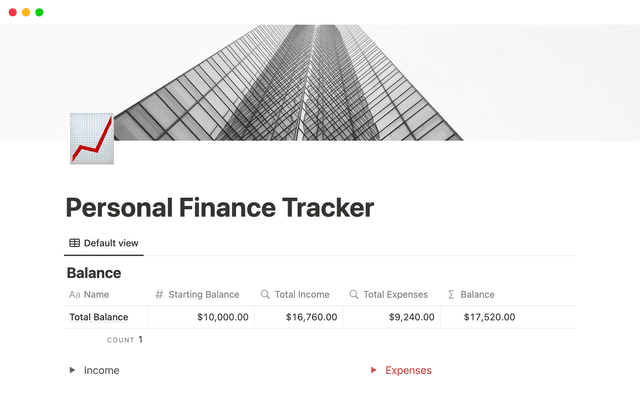The image size is (640, 400).
Task: Expand the red Expenses toggle triangle
Action: (x=374, y=370)
